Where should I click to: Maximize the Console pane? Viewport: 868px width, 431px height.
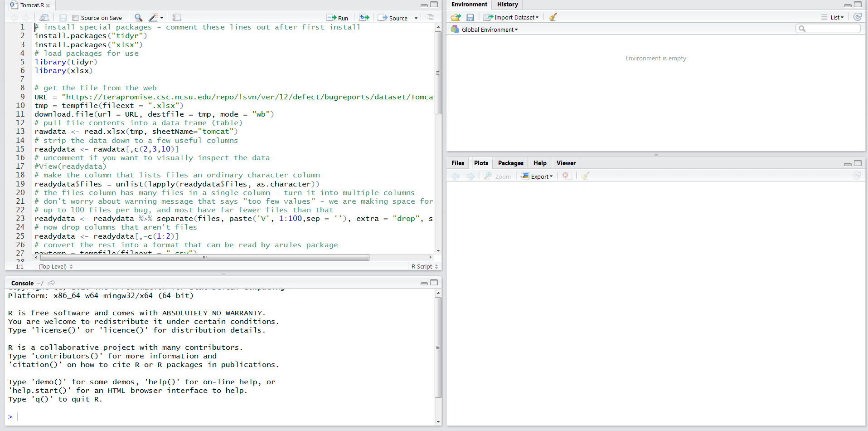point(434,282)
